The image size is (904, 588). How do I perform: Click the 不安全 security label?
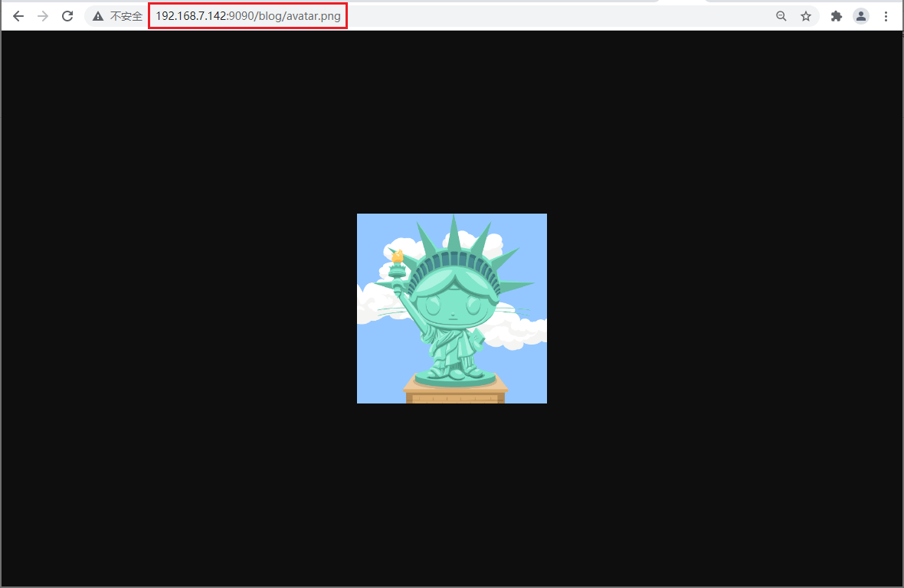pyautogui.click(x=126, y=16)
